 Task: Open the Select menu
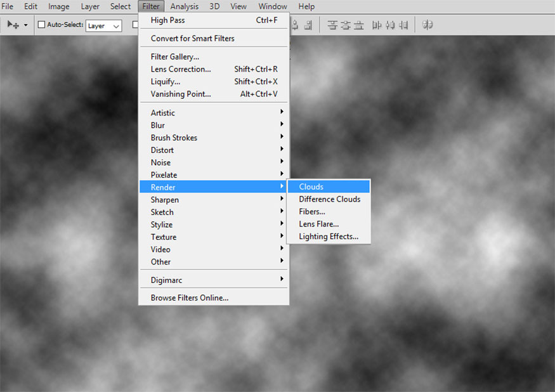(x=121, y=6)
